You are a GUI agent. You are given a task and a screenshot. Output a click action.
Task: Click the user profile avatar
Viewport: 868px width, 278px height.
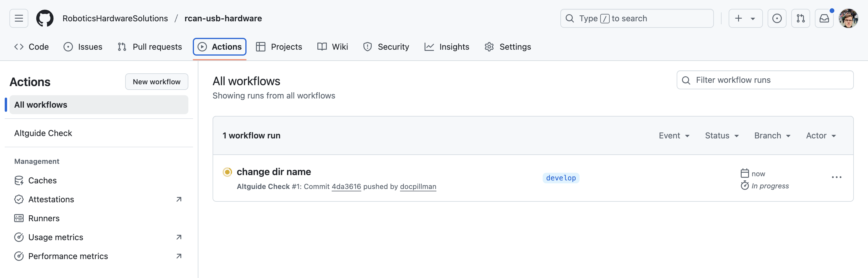(x=848, y=18)
